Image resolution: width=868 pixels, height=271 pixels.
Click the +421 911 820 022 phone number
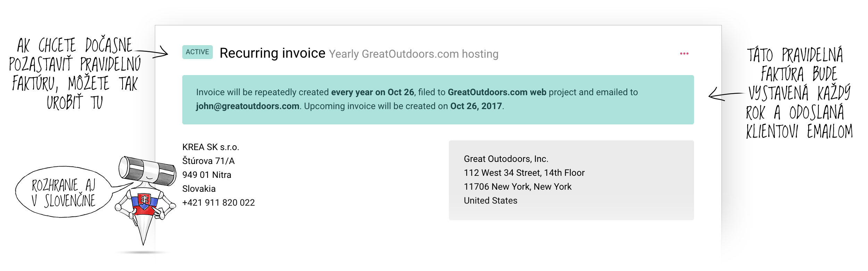pyautogui.click(x=218, y=203)
